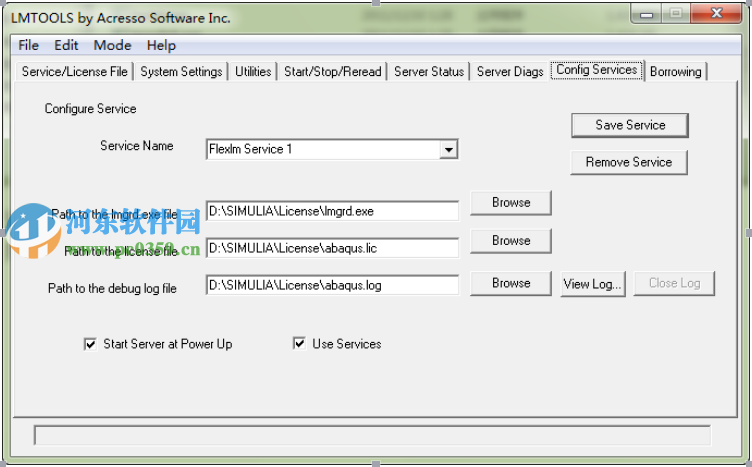The width and height of the screenshot is (752, 467).
Task: Click the 'Path to the debug log file' label
Action: pos(112,289)
